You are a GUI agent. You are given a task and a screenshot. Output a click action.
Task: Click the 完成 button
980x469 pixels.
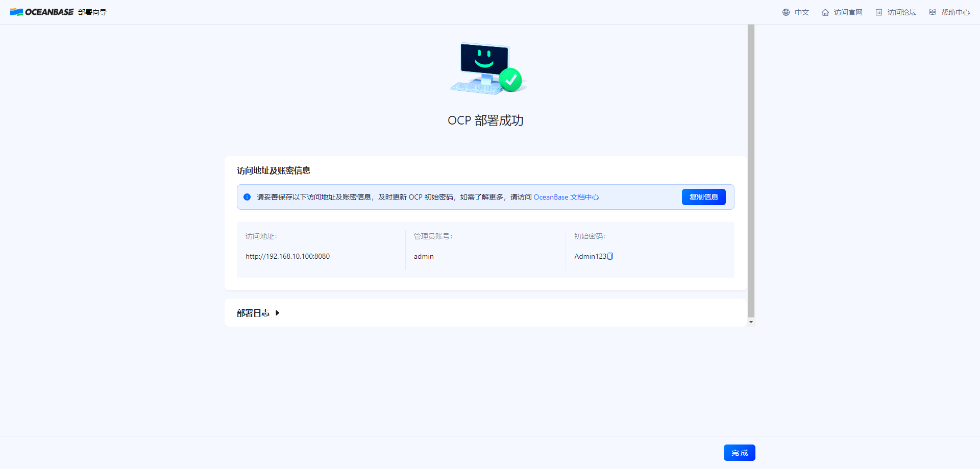[x=739, y=453]
